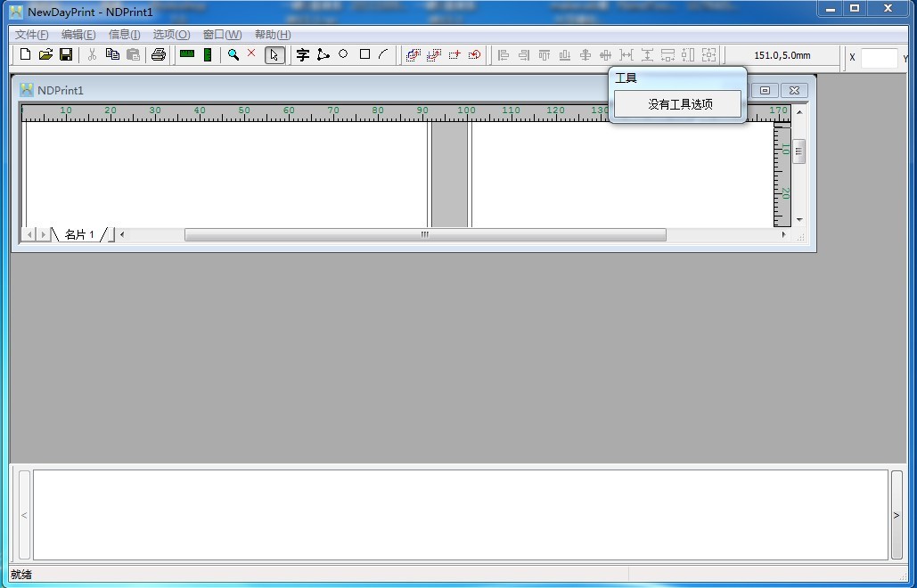Switch to the 名片 1 sheet tab

79,235
